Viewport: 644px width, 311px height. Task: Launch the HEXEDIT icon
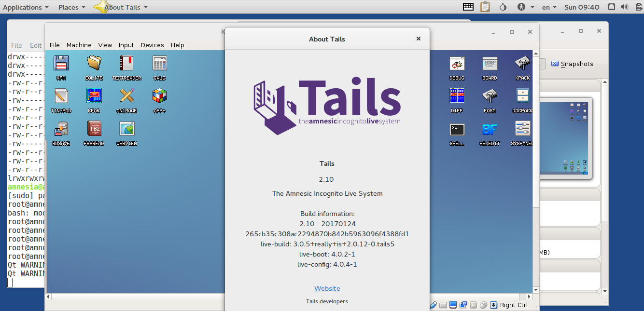point(490,130)
